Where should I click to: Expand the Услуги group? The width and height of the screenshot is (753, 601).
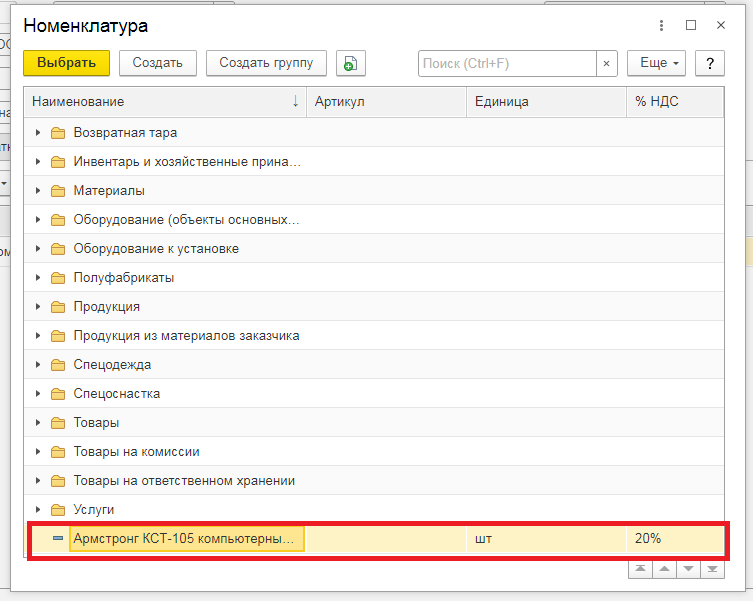38,510
